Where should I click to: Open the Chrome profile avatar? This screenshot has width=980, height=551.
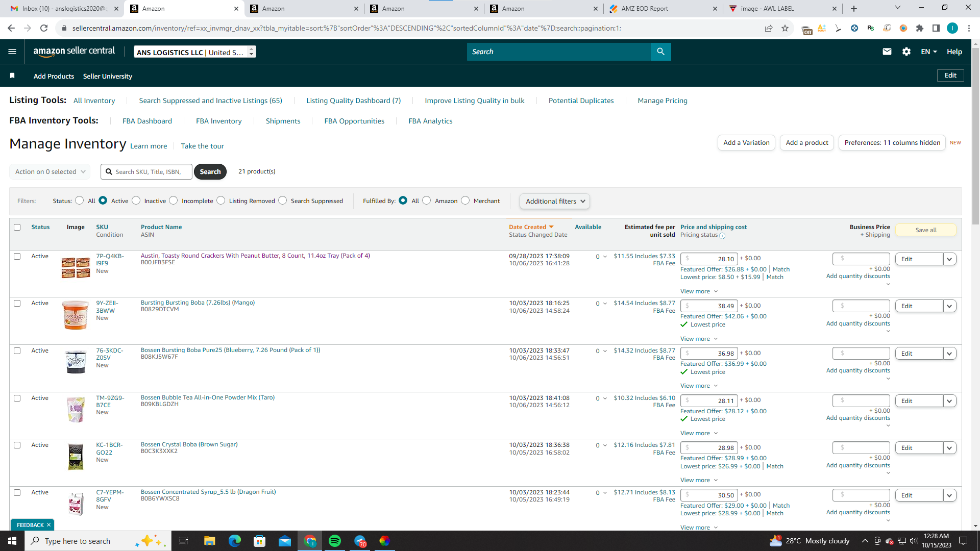952,28
